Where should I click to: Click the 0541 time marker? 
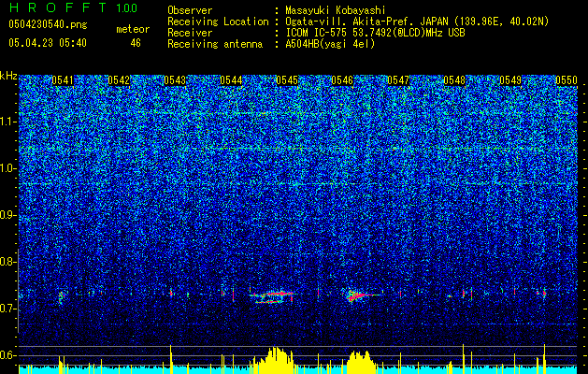coord(63,80)
